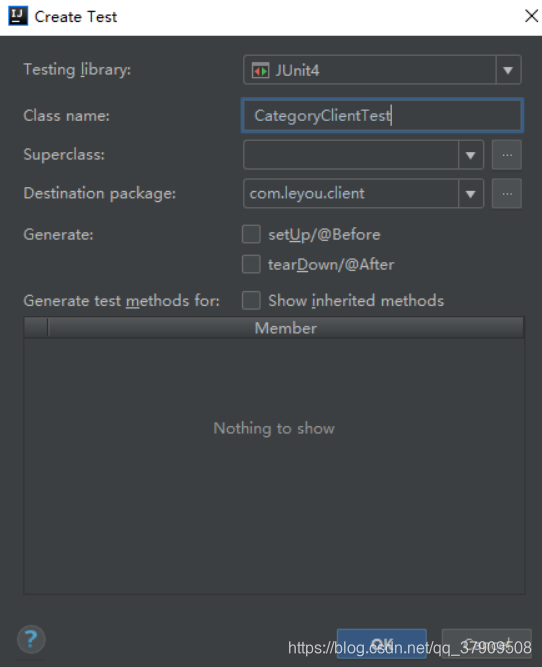Click the Generate test methods for label
The image size is (542, 667).
pyautogui.click(x=121, y=301)
